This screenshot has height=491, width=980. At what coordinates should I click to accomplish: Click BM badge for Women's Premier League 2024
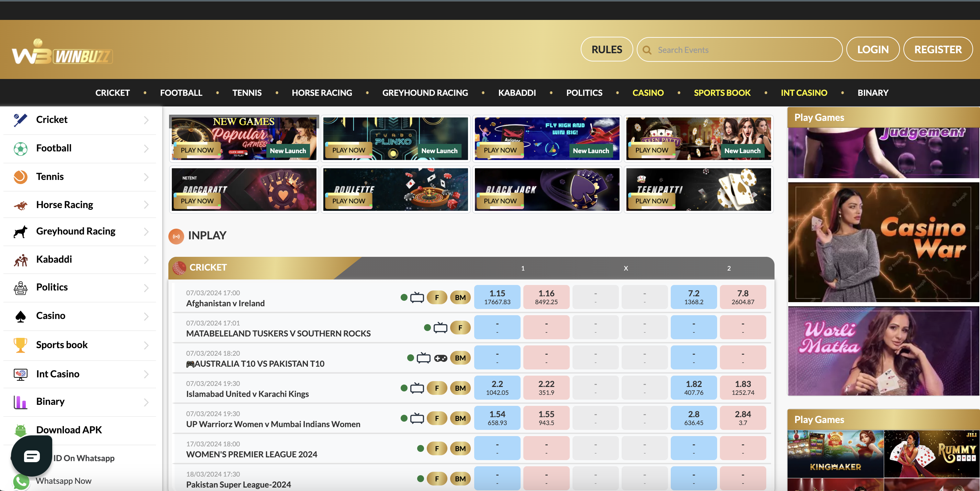click(x=460, y=448)
